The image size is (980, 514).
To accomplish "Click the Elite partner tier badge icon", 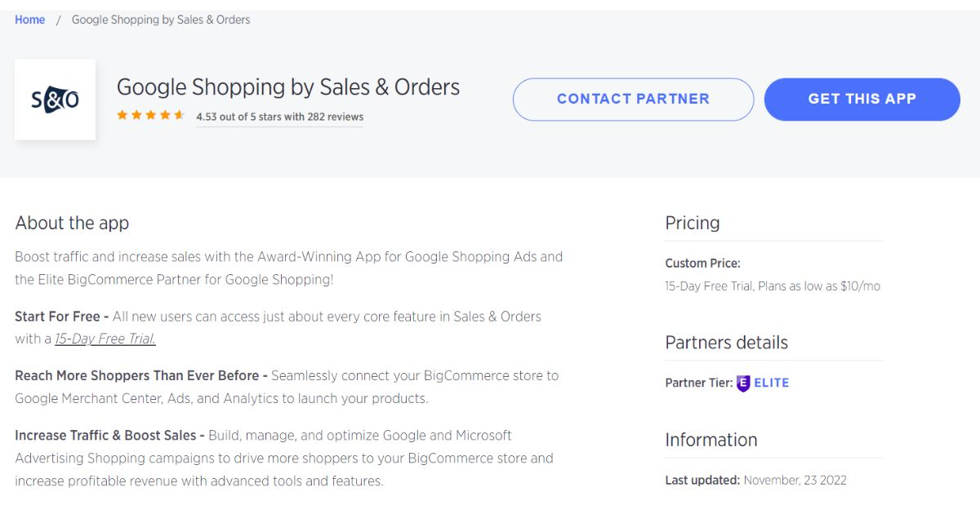I will pos(743,383).
